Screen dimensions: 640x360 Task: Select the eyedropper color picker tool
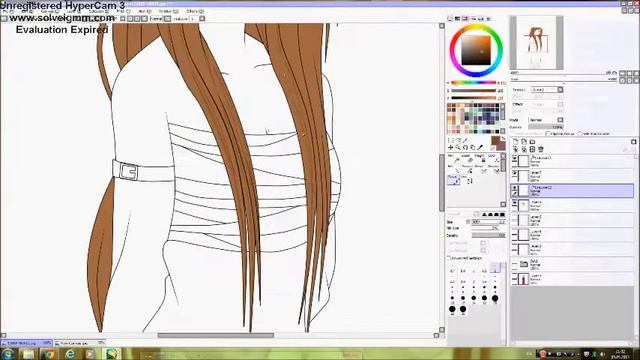[480, 147]
